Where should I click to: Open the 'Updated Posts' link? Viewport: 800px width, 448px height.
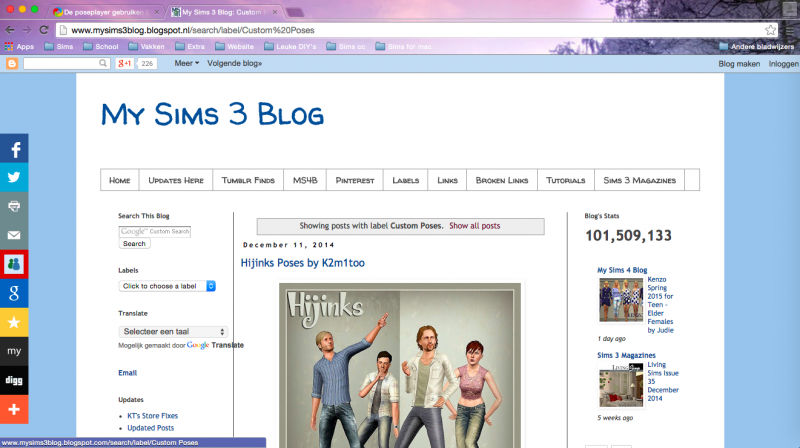pos(151,428)
